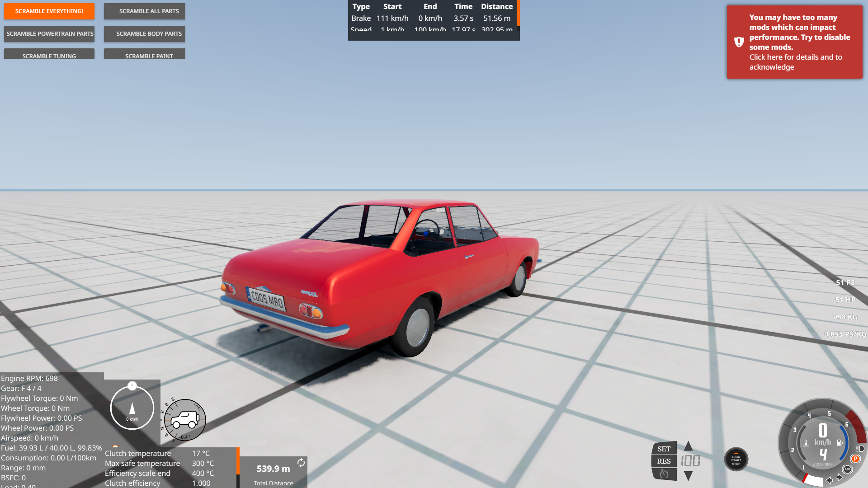Screen dimensions: 868x488
Task: Click the ABS indicator icon
Action: click(x=847, y=469)
